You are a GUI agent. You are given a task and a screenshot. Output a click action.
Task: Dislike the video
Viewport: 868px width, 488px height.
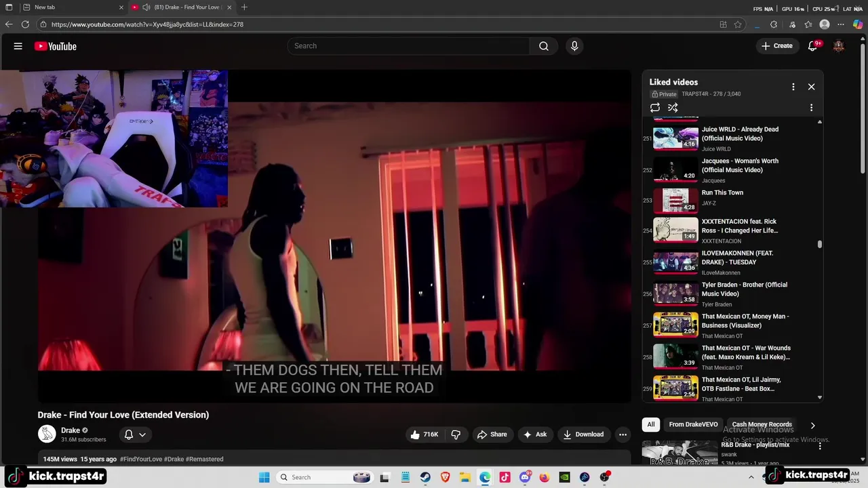point(456,434)
